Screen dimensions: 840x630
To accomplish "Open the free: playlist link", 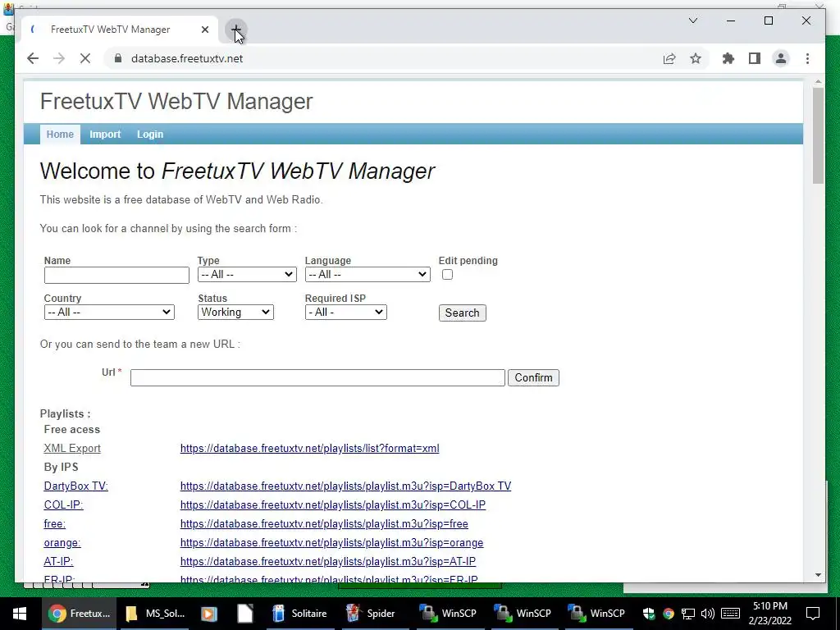I will pos(55,523).
